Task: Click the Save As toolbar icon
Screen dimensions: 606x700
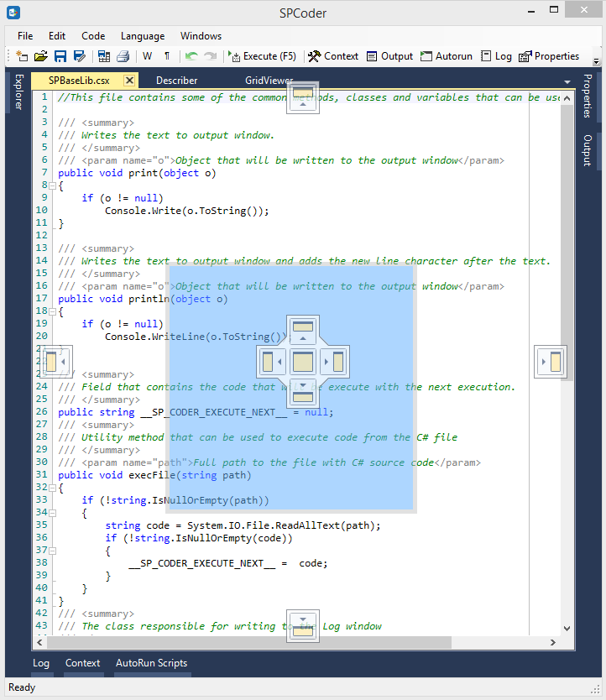Action: [x=80, y=56]
